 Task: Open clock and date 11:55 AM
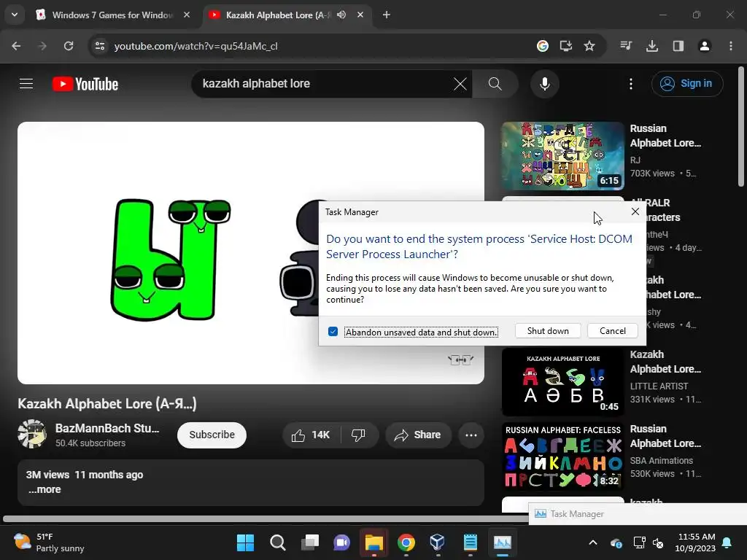(x=695, y=542)
